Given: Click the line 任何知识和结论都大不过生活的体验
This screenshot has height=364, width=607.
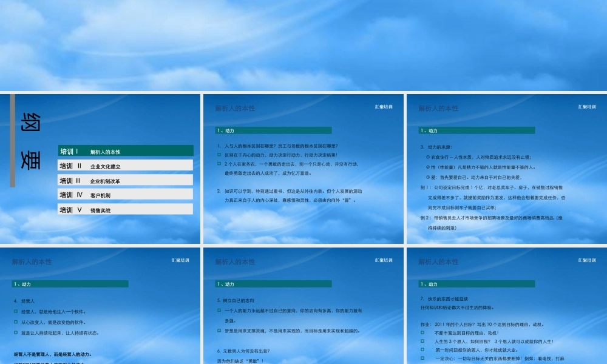Looking at the screenshot, I should click(457, 308).
